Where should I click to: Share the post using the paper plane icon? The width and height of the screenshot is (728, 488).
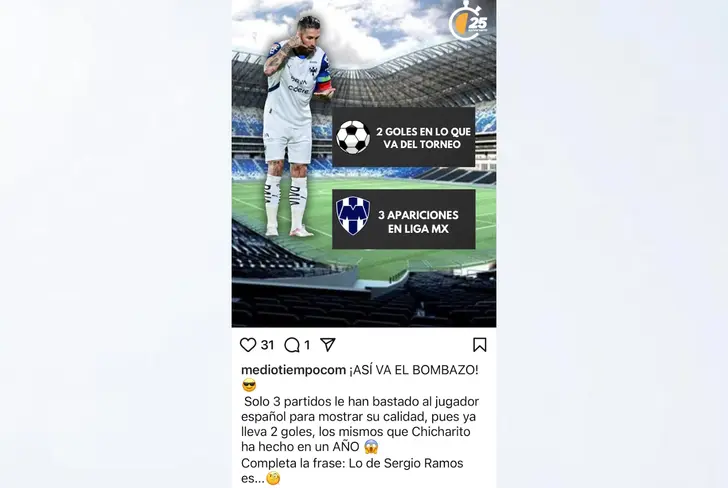[328, 345]
